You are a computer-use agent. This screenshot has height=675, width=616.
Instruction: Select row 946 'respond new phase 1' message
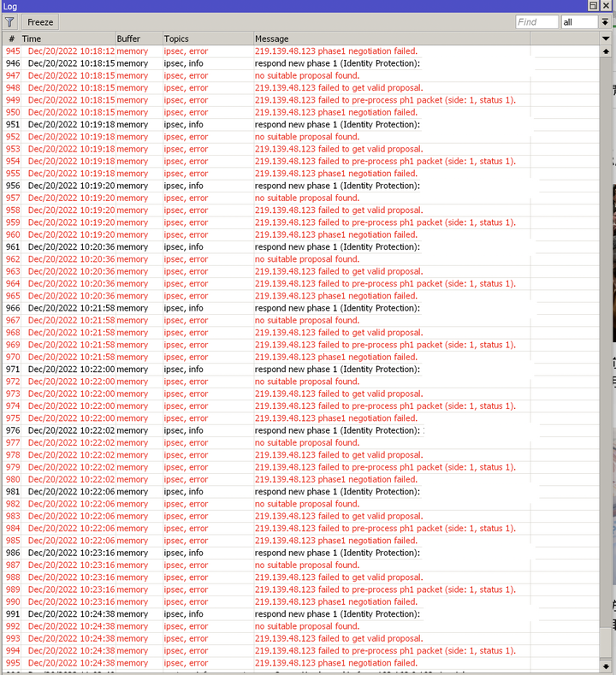pyautogui.click(x=337, y=63)
